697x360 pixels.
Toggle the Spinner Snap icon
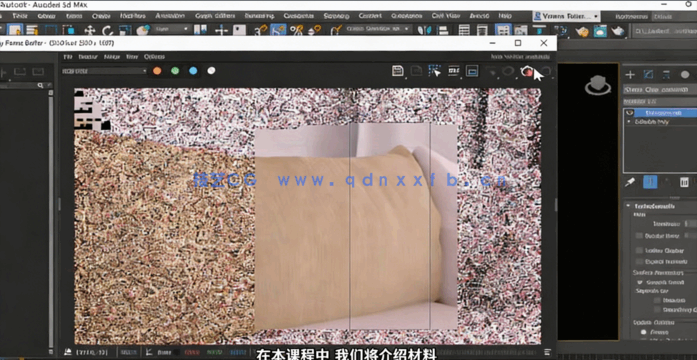315,30
